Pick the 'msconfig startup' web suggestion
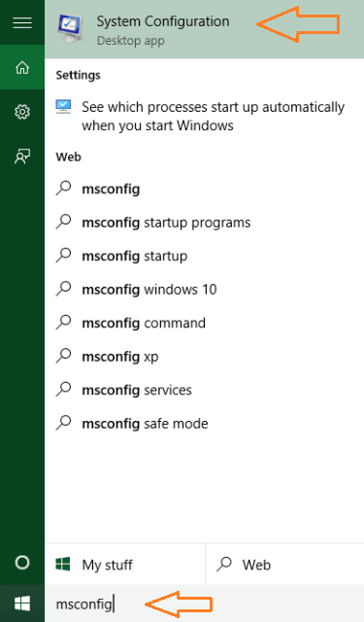This screenshot has width=364, height=622. pyautogui.click(x=205, y=256)
